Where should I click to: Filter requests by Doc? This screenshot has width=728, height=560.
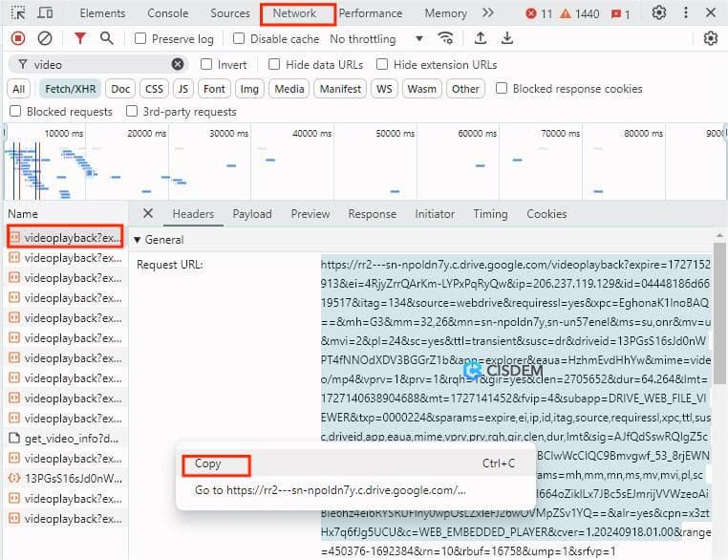coord(120,89)
